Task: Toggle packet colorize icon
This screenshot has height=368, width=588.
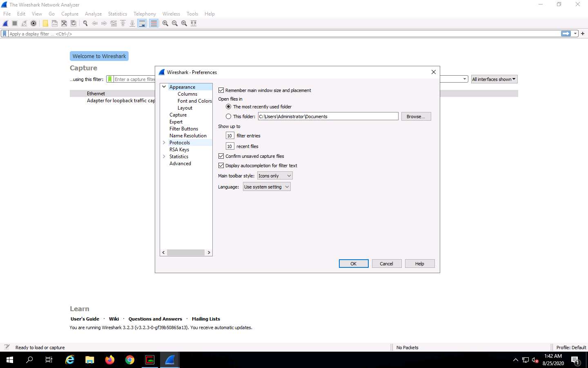Action: point(154,23)
